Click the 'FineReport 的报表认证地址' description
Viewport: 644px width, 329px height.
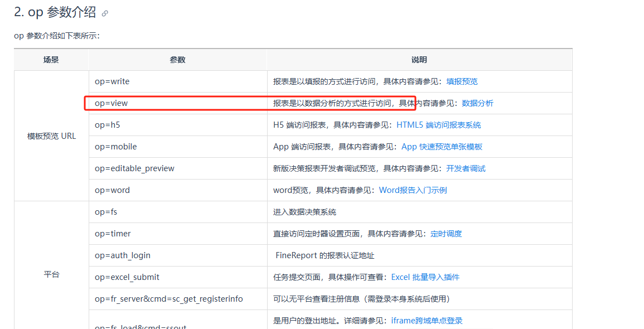(x=325, y=255)
